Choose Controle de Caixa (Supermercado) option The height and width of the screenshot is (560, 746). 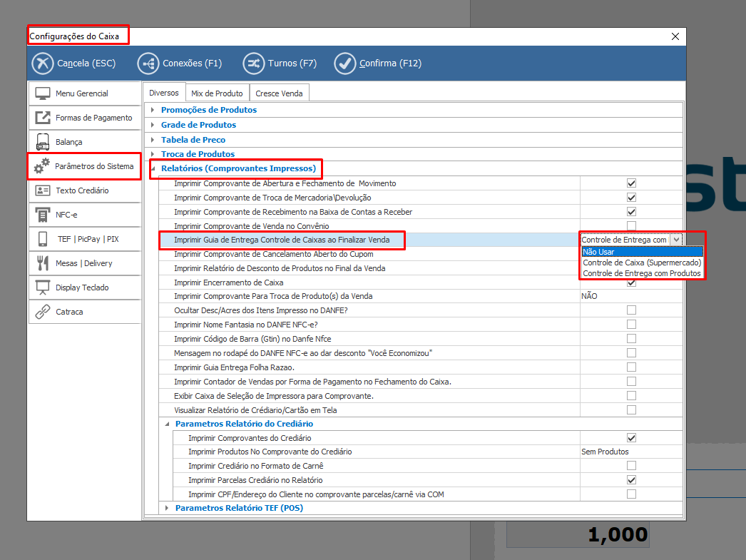tap(642, 263)
